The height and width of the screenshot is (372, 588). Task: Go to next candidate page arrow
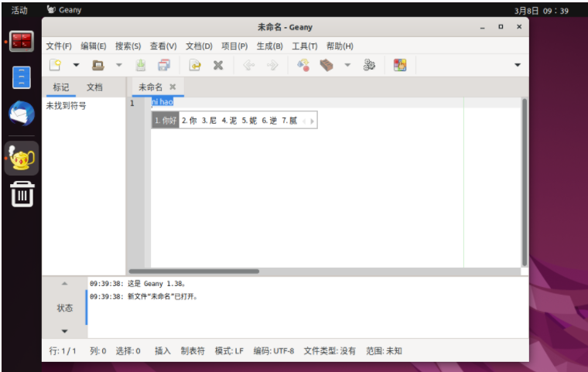[312, 121]
